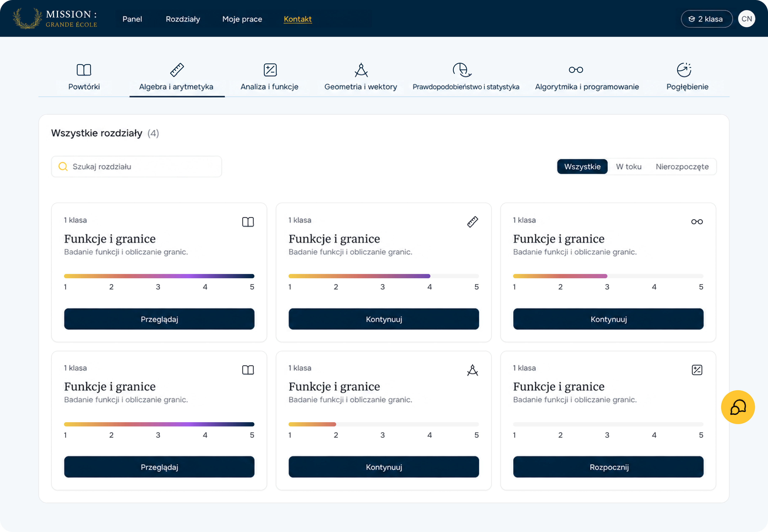
Task: Click the plus-minus icon on Rozpocznij card
Action: 697,370
